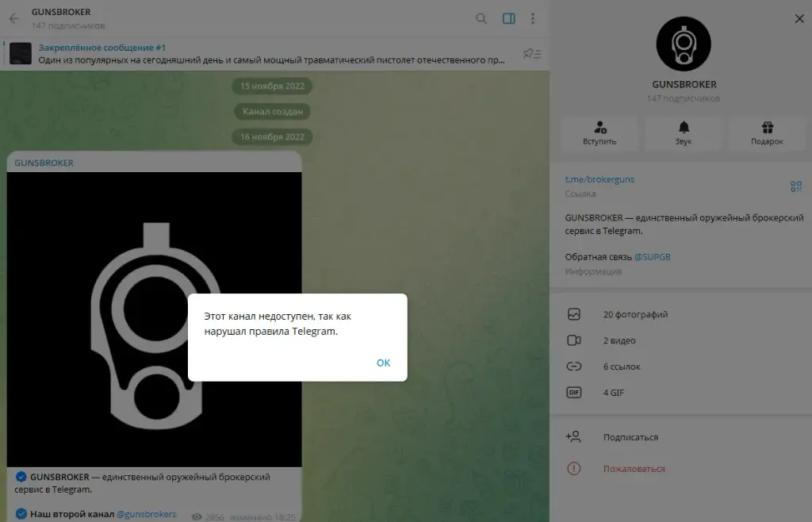Click the Вступить join button
Image resolution: width=812 pixels, height=522 pixels.
(x=599, y=133)
